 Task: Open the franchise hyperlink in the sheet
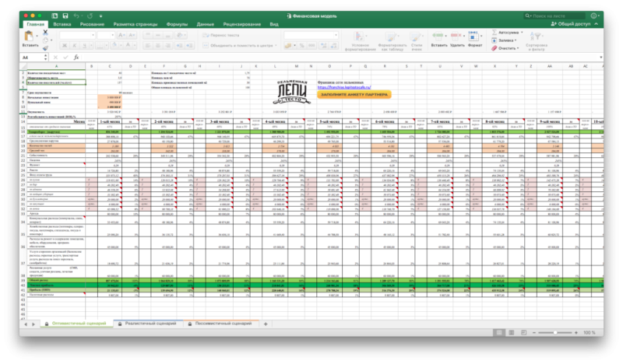pos(344,87)
